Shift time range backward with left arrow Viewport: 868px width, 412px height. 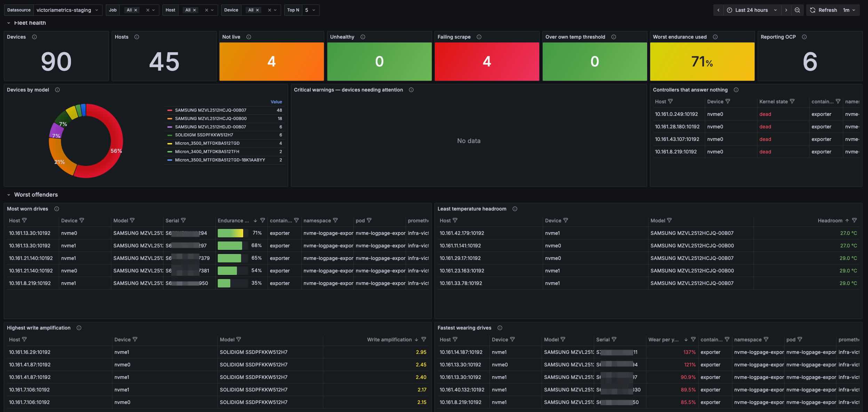click(718, 10)
